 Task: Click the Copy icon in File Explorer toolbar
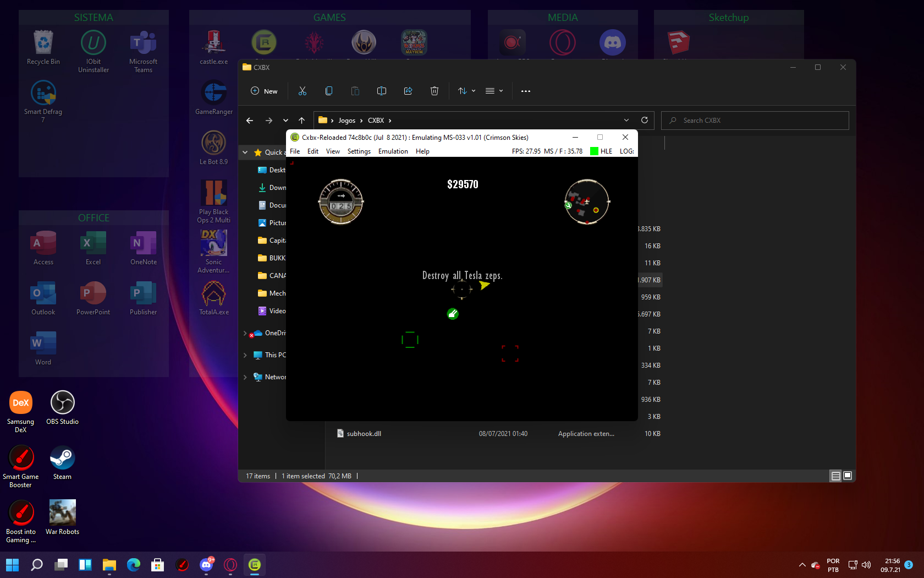pyautogui.click(x=328, y=91)
